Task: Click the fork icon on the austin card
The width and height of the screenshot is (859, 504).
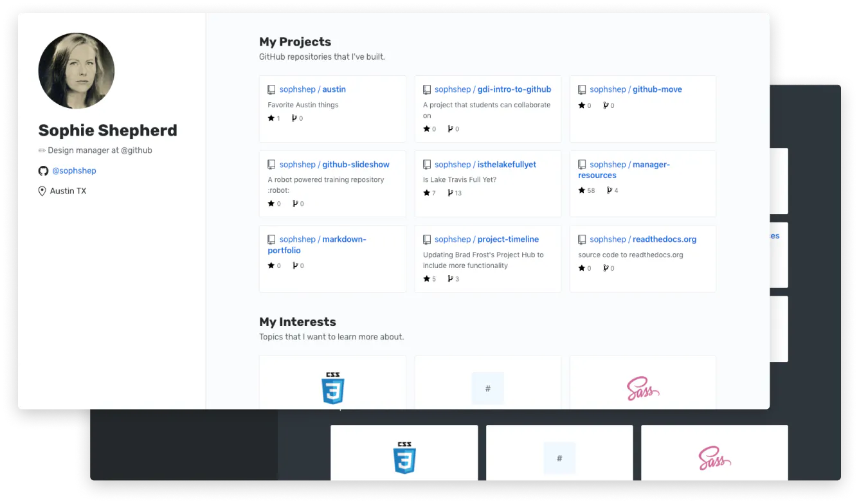Action: point(294,118)
